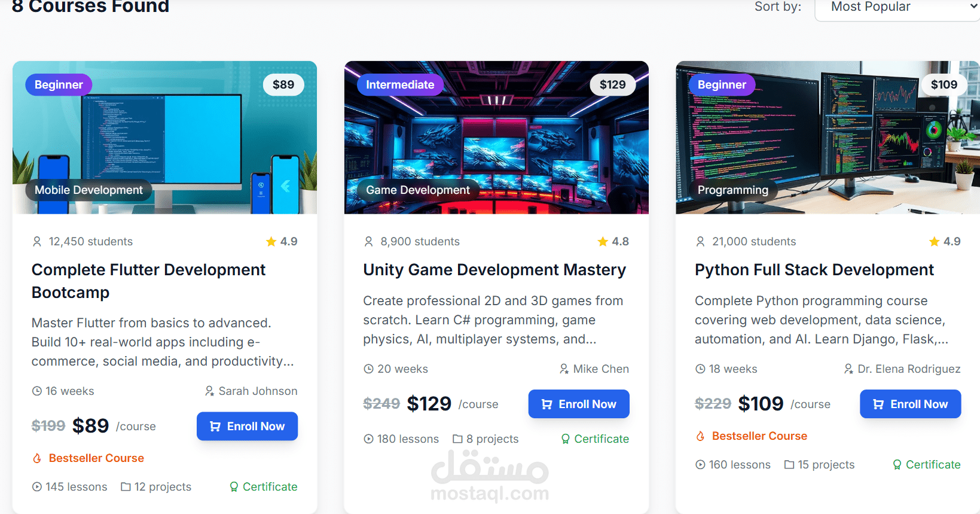
Task: Click the folder icon next to 15 projects
Action: tap(789, 465)
